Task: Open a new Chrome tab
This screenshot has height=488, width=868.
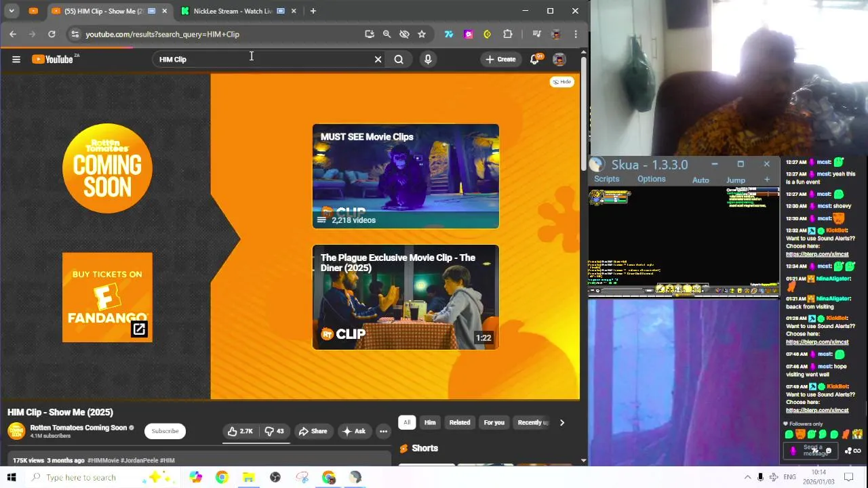Action: (x=313, y=11)
